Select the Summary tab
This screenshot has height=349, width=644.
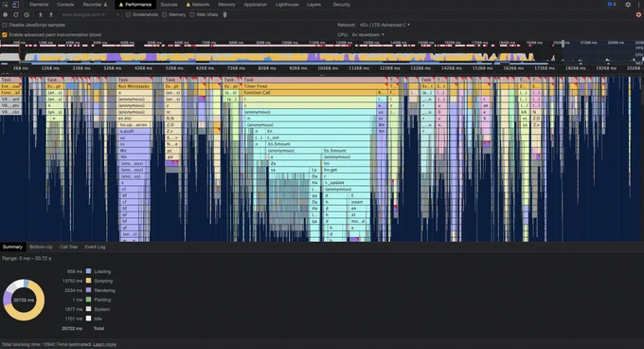[x=12, y=248]
